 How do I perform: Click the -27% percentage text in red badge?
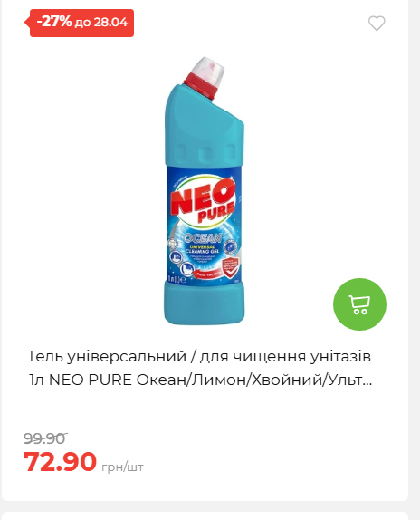(54, 22)
